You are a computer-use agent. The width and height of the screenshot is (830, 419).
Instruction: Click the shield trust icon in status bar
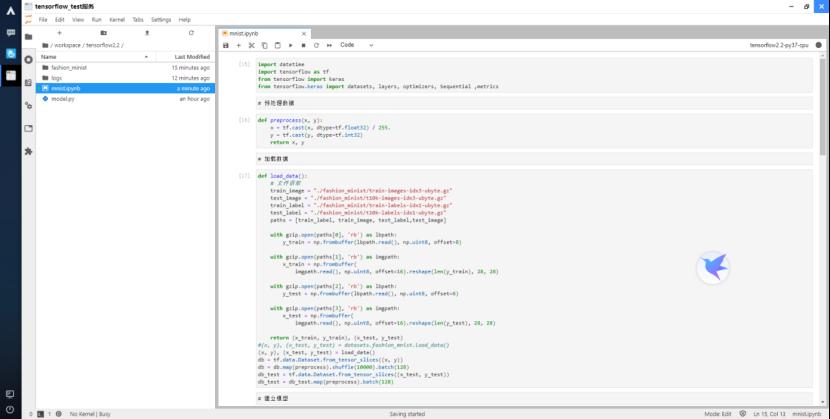[x=743, y=414]
